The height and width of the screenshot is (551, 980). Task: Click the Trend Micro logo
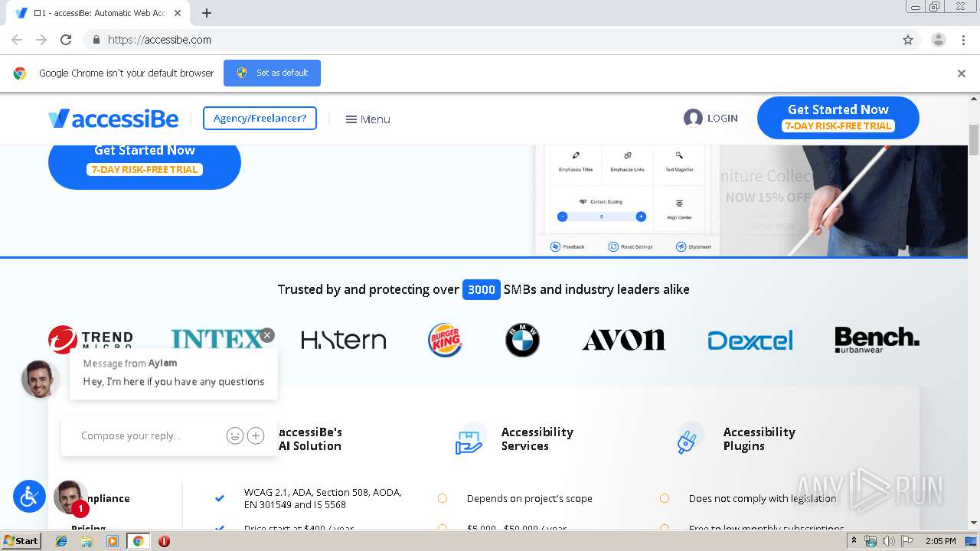click(x=90, y=340)
